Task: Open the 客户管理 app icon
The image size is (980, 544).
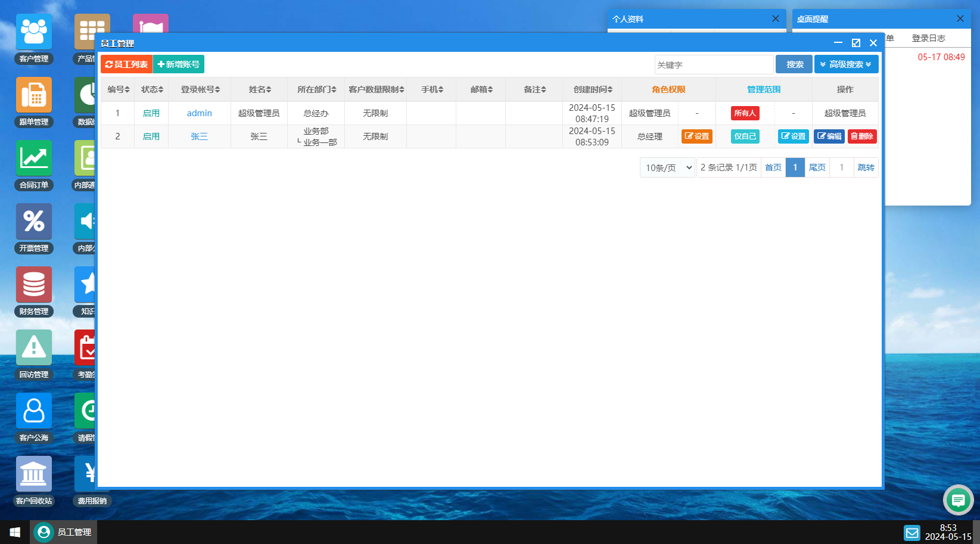Action: (x=34, y=31)
